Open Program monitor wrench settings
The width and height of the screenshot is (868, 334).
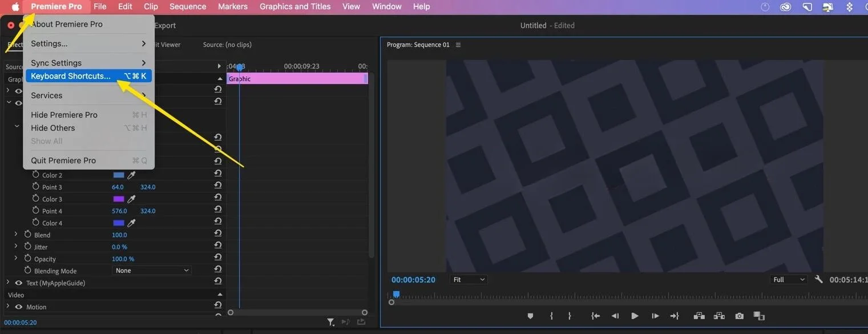coord(819,279)
